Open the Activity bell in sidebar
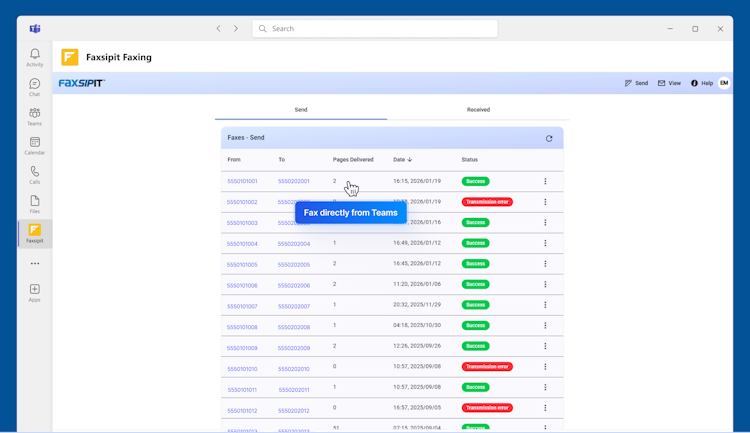Screen dimensions: 750x433 [x=34, y=57]
